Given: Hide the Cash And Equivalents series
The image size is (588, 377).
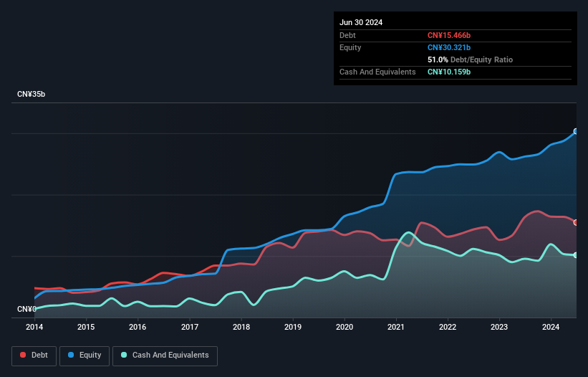Looking at the screenshot, I should click(x=165, y=355).
